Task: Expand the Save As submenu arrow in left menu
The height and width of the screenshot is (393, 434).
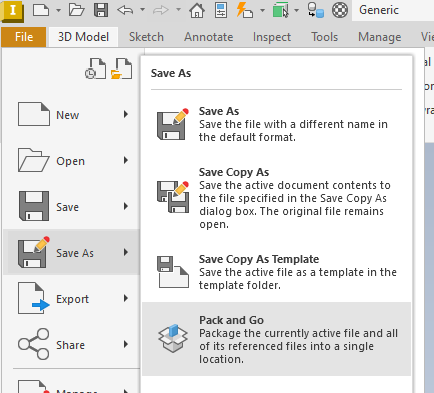Action: pos(126,252)
